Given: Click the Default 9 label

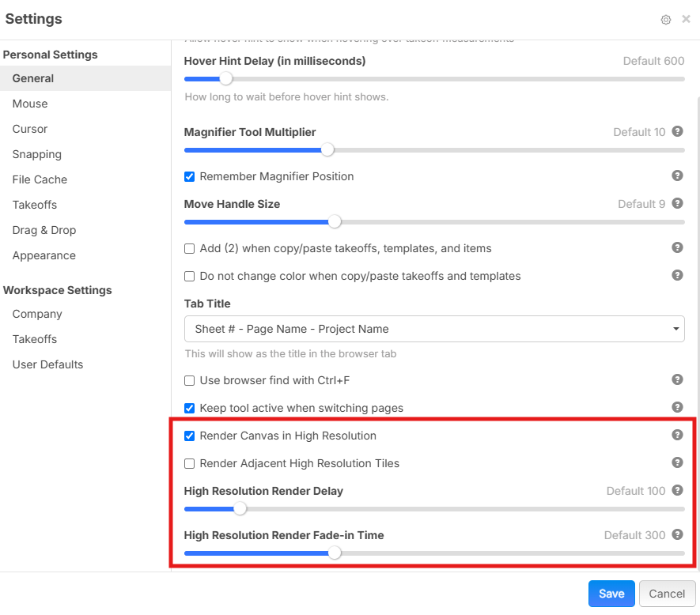Looking at the screenshot, I should [x=641, y=204].
